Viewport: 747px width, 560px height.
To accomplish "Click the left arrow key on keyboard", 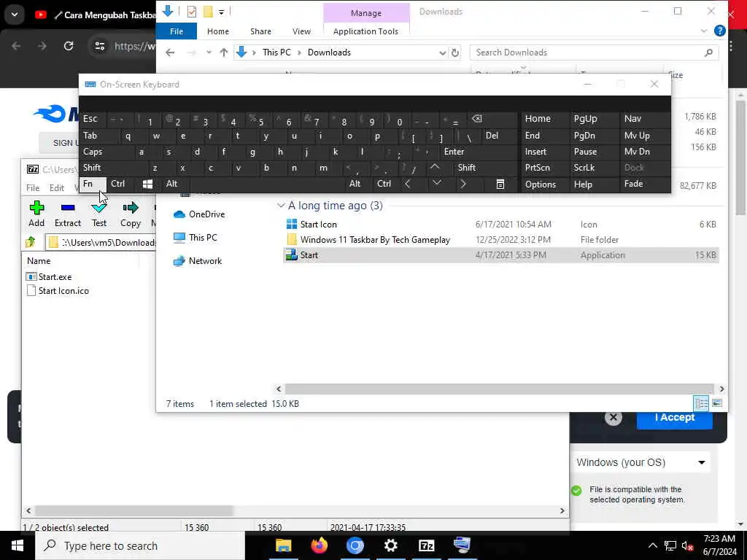I will 408,184.
